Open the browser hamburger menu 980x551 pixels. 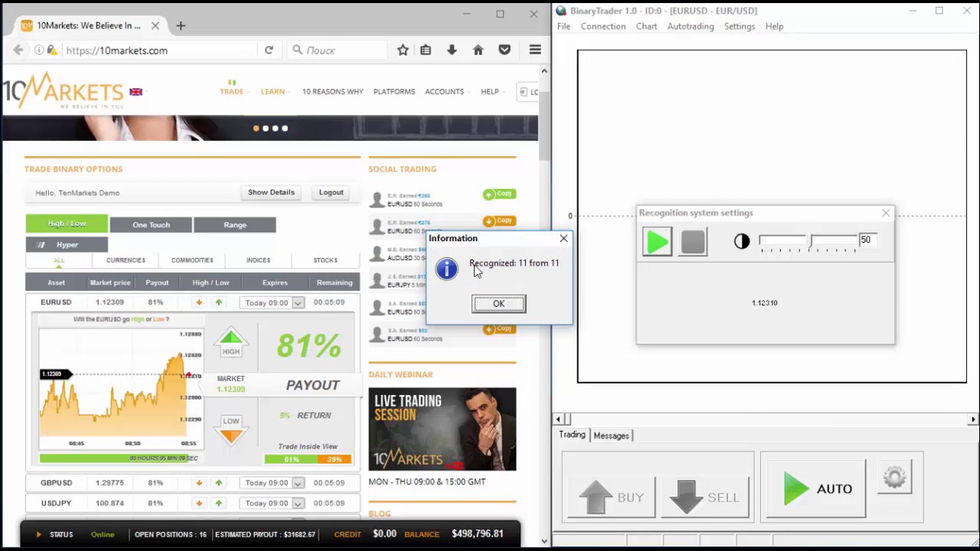(535, 51)
